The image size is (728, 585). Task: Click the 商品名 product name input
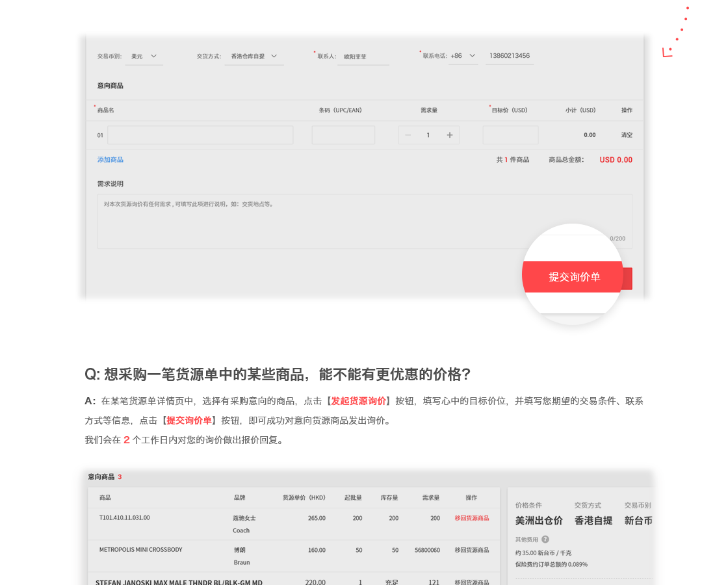point(200,135)
